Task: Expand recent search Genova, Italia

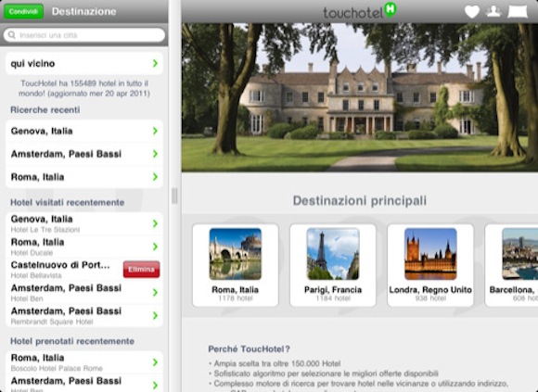Action: point(84,131)
